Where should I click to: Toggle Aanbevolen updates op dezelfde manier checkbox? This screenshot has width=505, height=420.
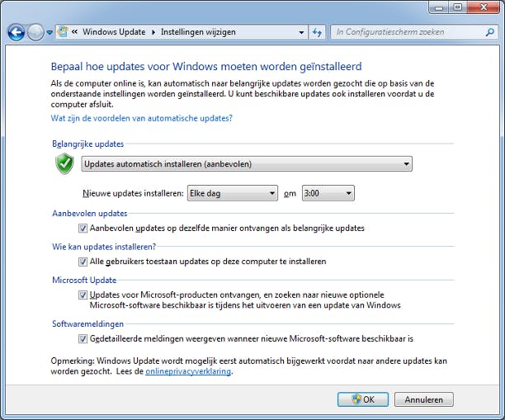83,229
